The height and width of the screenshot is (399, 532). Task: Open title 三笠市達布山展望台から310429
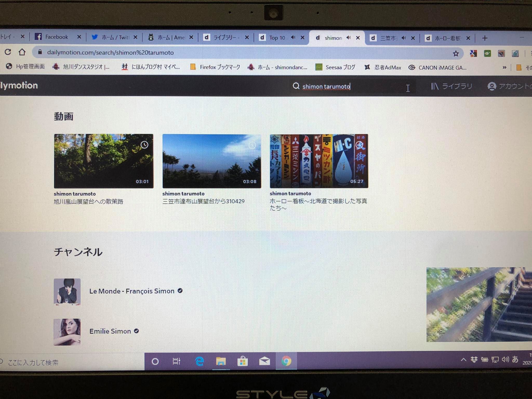[203, 201]
